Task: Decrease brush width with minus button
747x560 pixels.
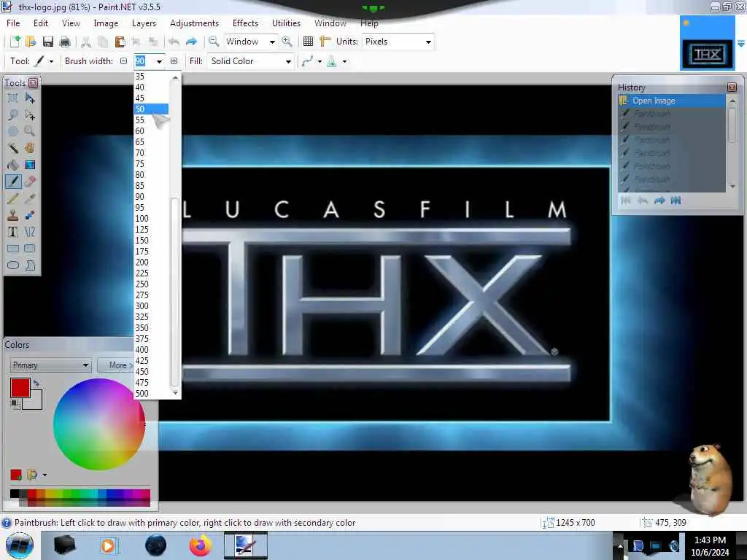Action: pyautogui.click(x=124, y=61)
